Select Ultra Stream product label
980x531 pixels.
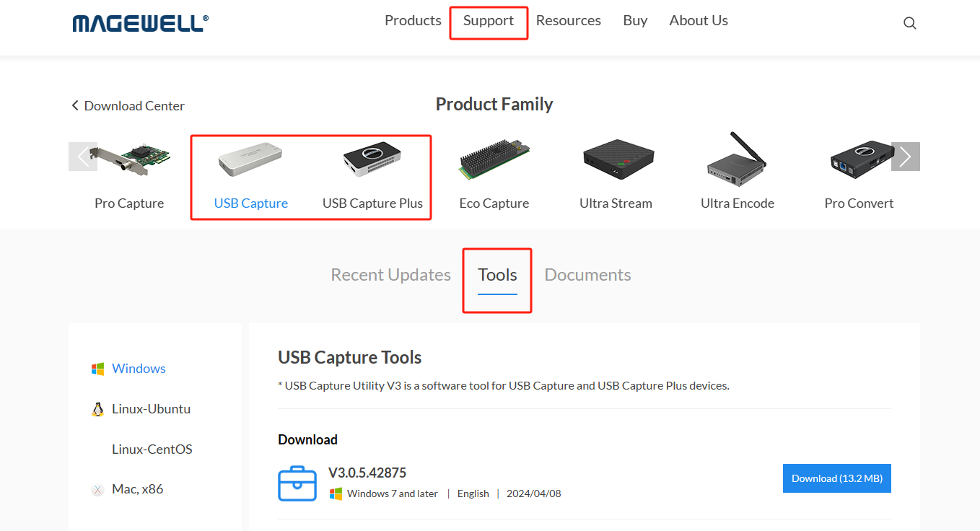point(616,203)
